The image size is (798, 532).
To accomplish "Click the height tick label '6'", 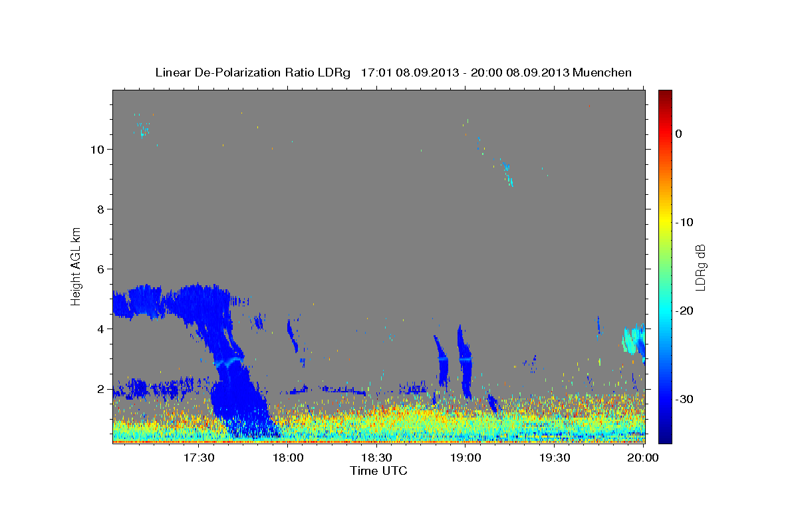I will [100, 269].
